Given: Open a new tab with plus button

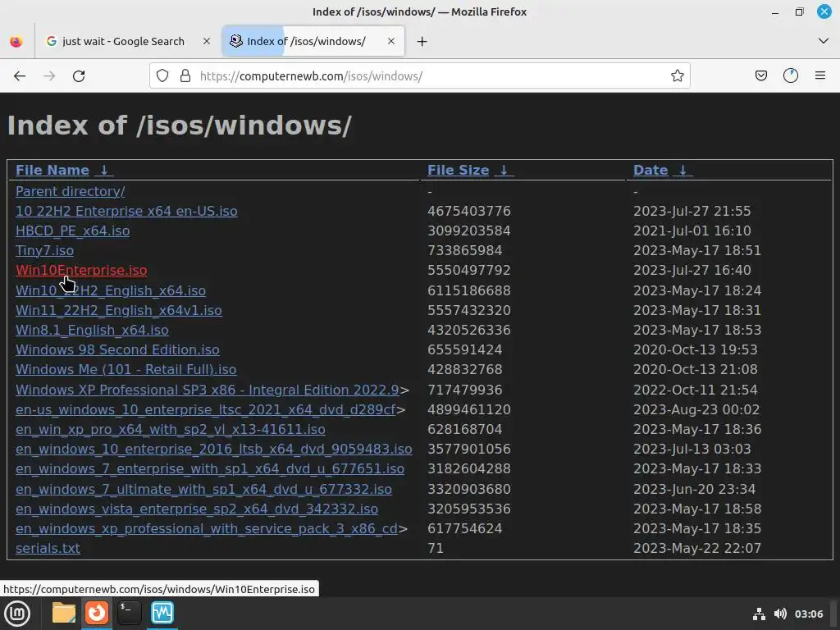Looking at the screenshot, I should (422, 42).
